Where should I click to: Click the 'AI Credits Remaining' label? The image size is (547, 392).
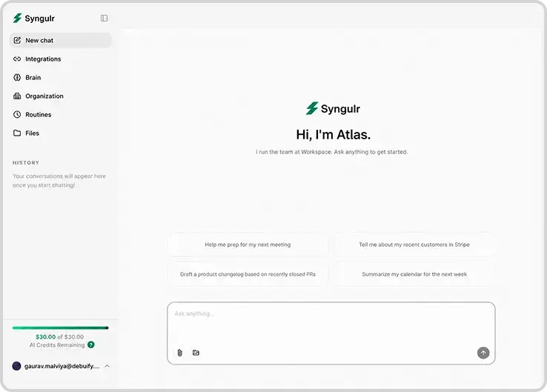(x=57, y=345)
